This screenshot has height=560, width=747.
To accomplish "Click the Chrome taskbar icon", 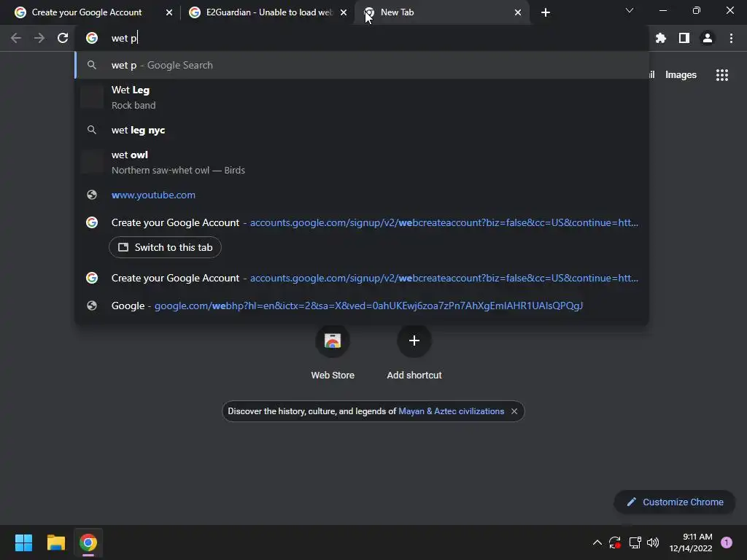I will [x=88, y=542].
